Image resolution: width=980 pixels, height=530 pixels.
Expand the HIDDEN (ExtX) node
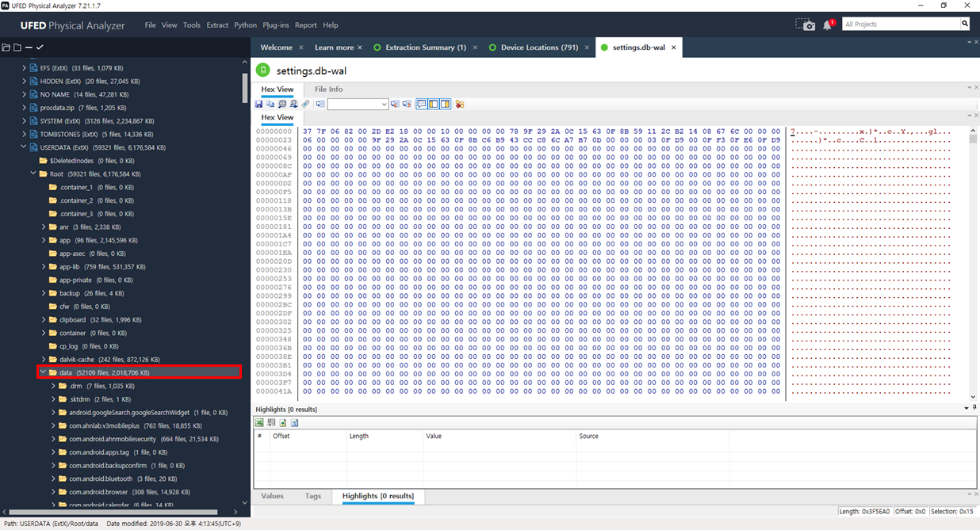tap(24, 82)
